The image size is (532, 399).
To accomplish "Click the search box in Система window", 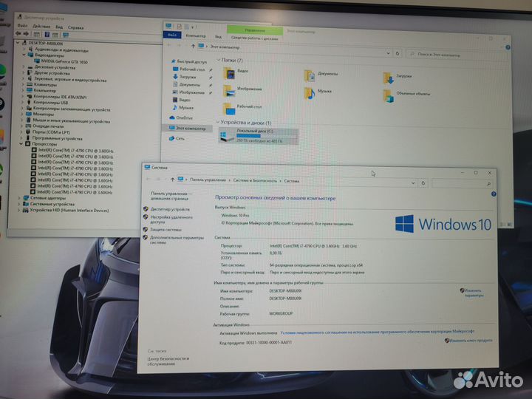I will point(462,183).
